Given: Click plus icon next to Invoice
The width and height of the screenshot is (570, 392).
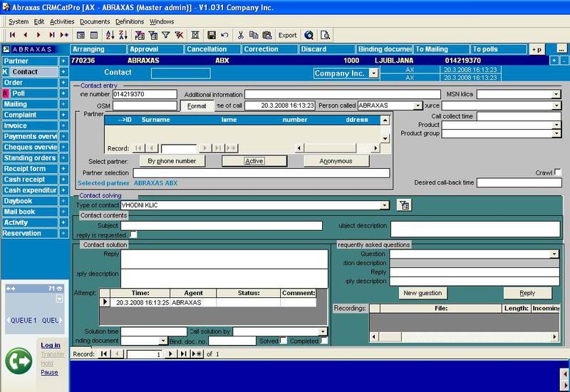Looking at the screenshot, I should click(x=63, y=126).
